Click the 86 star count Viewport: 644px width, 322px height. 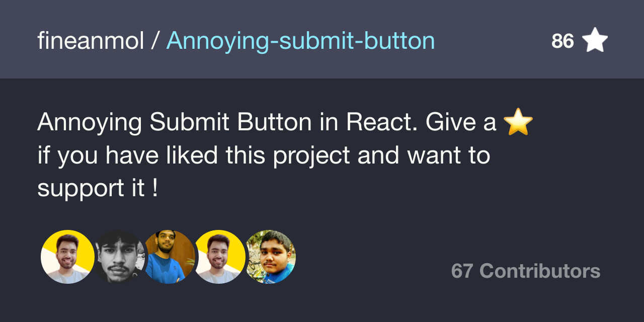coord(562,41)
